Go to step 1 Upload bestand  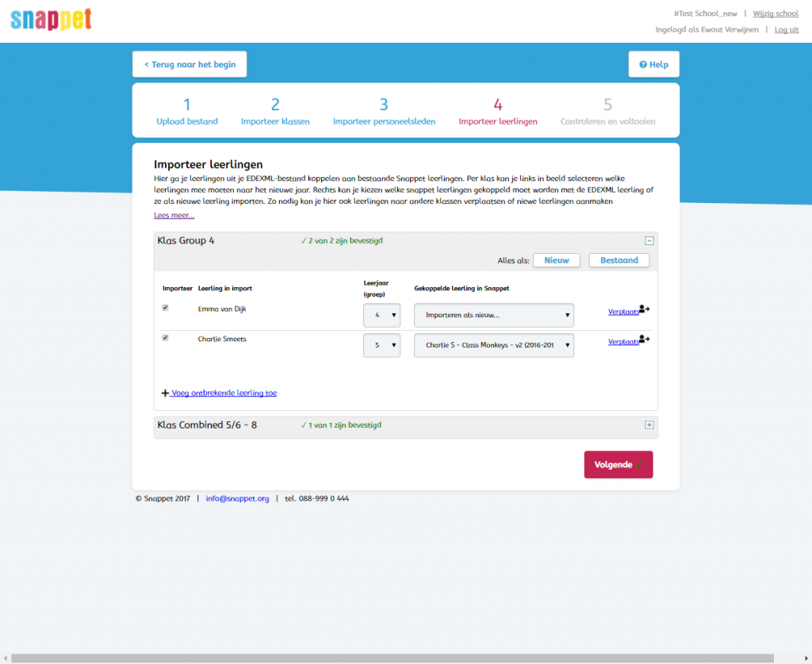pos(187,112)
